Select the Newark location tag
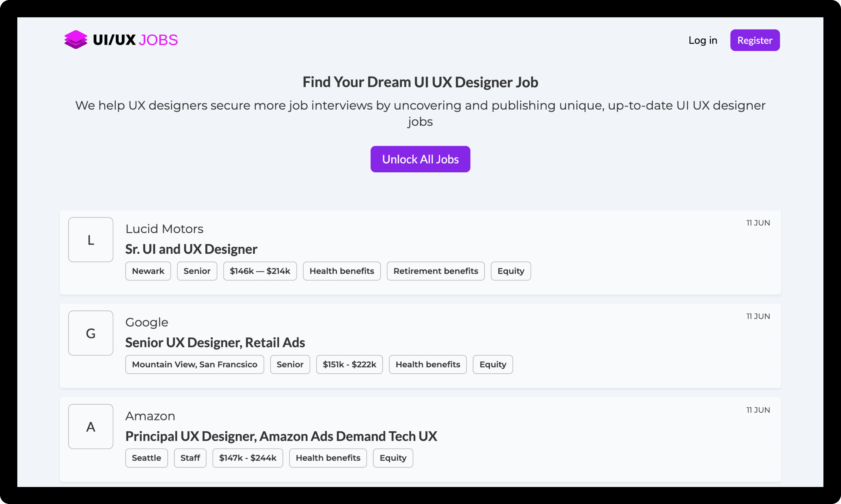841x504 pixels. [148, 271]
